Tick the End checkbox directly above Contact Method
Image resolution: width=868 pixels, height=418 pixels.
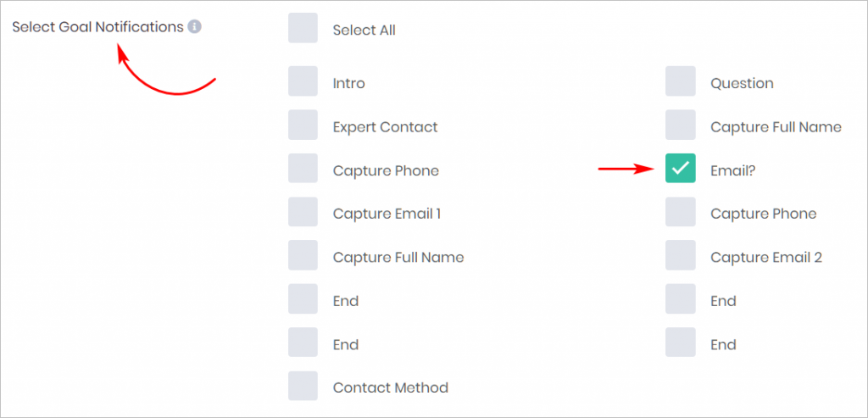tap(303, 343)
